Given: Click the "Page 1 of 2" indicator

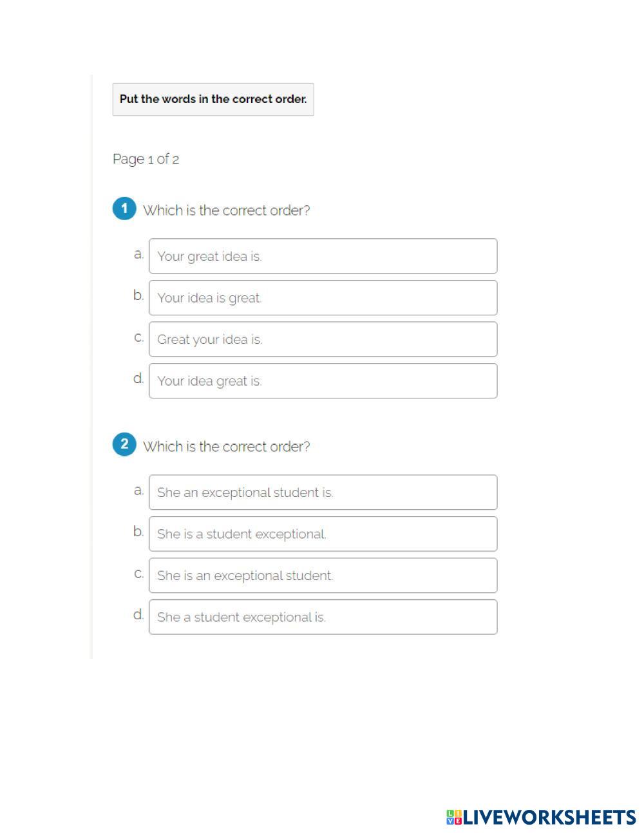Looking at the screenshot, I should coord(146,159).
